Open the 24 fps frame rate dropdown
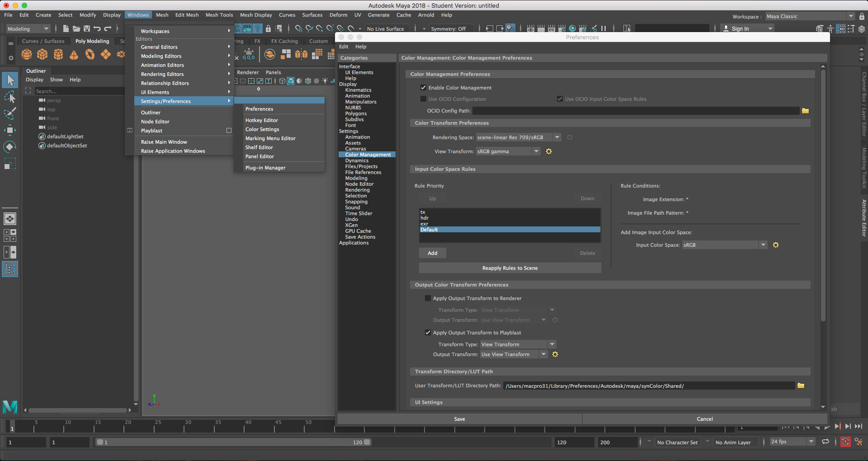Screen dimensions: 868x461 click(x=793, y=442)
